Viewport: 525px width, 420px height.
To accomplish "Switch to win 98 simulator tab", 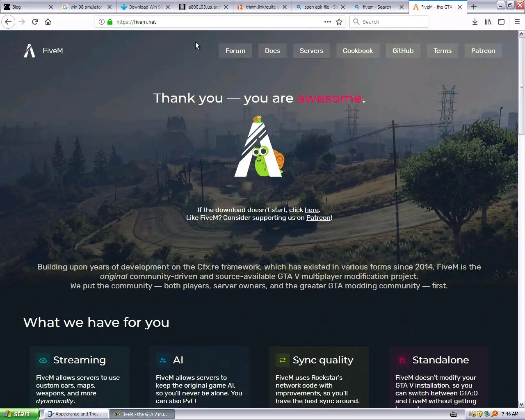I will [87, 7].
